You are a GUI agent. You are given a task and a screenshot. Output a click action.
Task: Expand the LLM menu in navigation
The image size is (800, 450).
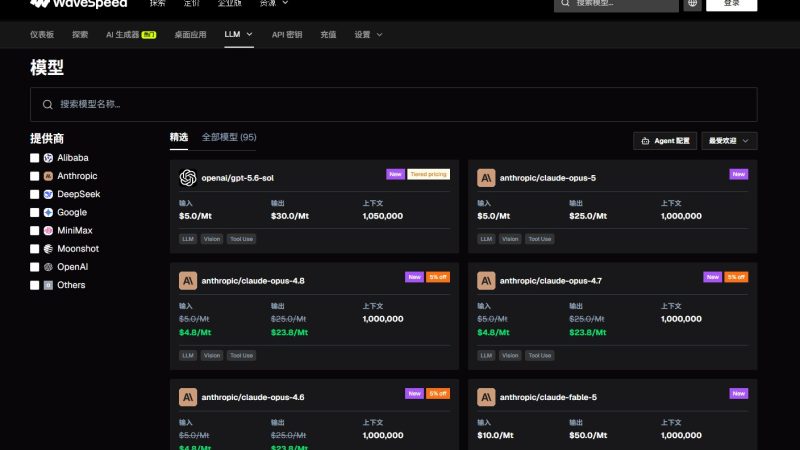point(239,34)
